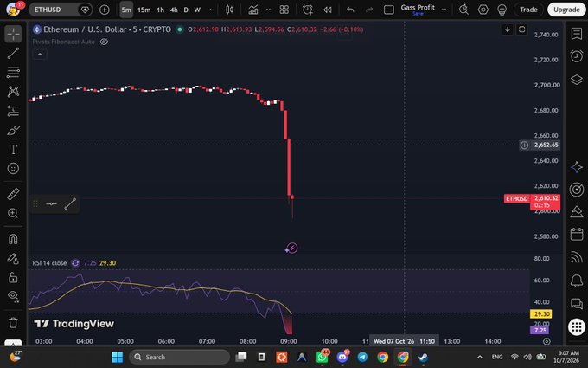The image size is (588, 368).
Task: Collapse the indicator legend chevron
Action: click(40, 55)
